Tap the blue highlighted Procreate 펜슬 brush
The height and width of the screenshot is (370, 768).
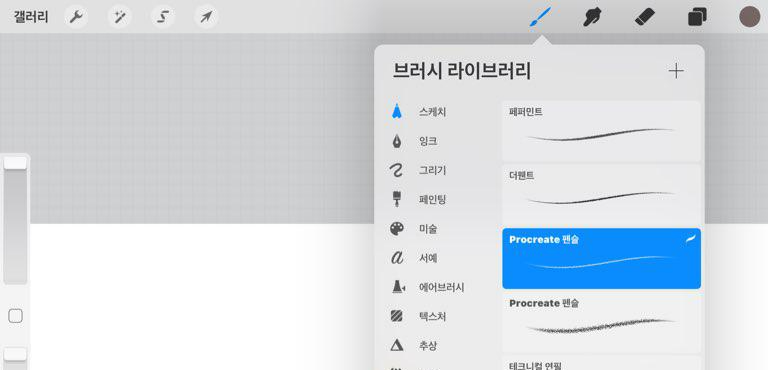601,258
